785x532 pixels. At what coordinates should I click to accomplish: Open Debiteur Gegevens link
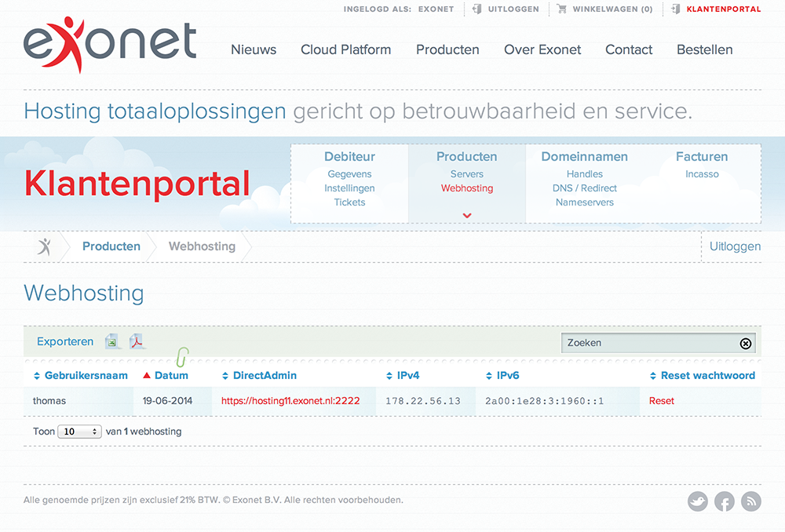[349, 174]
